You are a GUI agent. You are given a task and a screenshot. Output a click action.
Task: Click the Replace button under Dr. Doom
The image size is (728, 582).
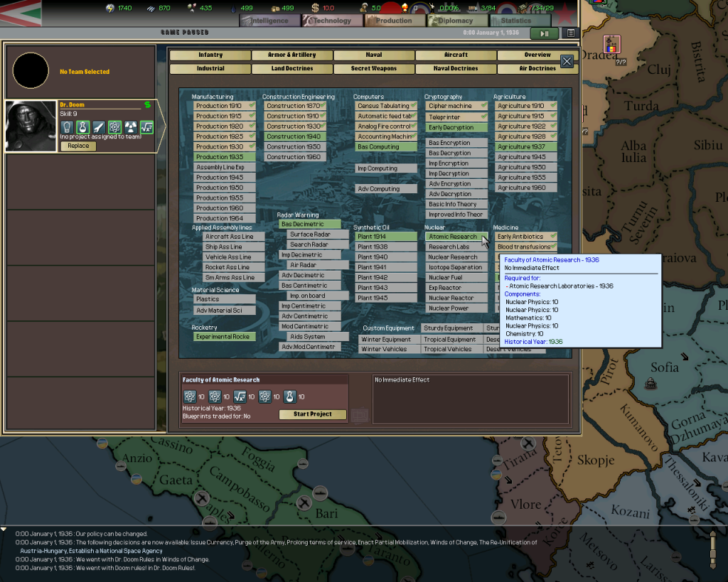pyautogui.click(x=78, y=146)
